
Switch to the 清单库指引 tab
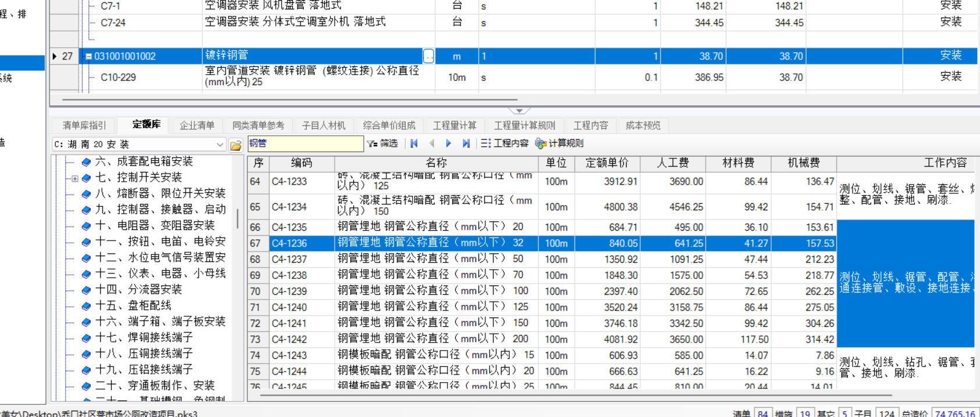[x=84, y=125]
